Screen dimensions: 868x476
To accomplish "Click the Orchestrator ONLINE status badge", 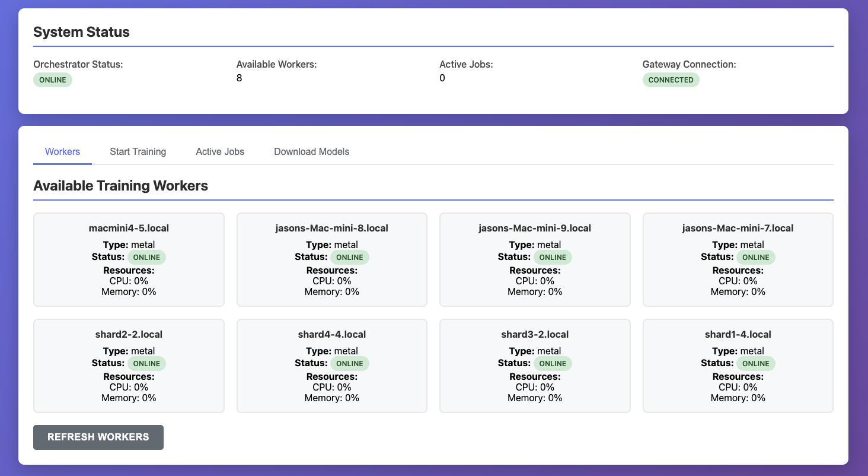I will (53, 80).
